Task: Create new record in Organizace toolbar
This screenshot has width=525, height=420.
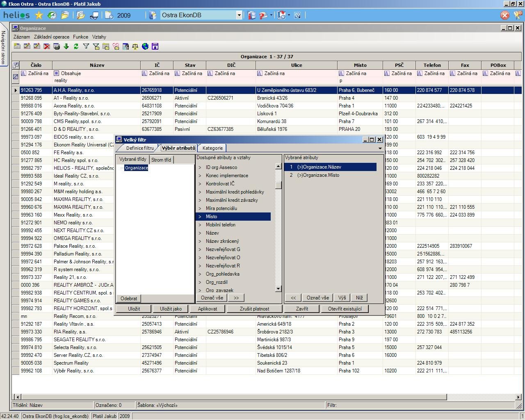Action: point(17,46)
